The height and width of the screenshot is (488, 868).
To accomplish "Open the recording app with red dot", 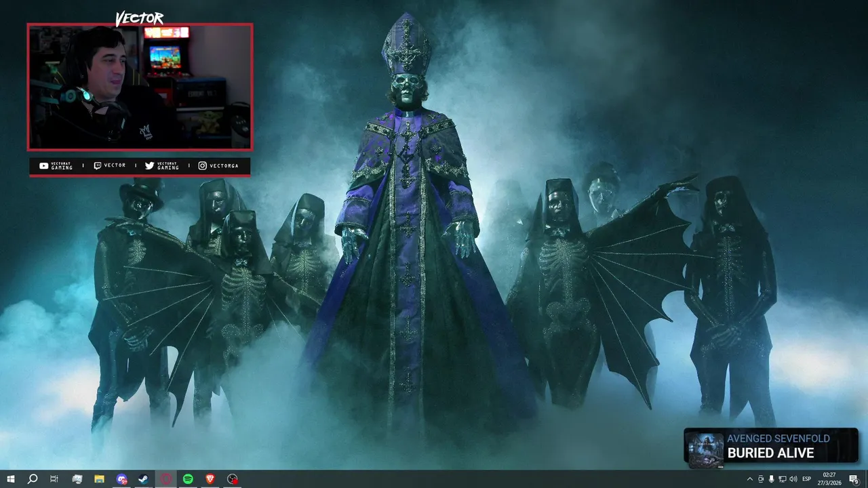I will 233,479.
